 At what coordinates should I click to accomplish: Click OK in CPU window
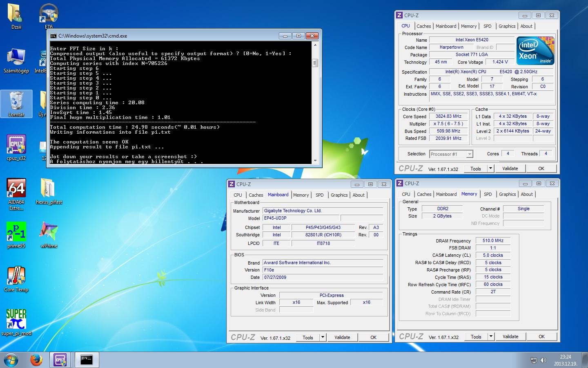(x=541, y=168)
